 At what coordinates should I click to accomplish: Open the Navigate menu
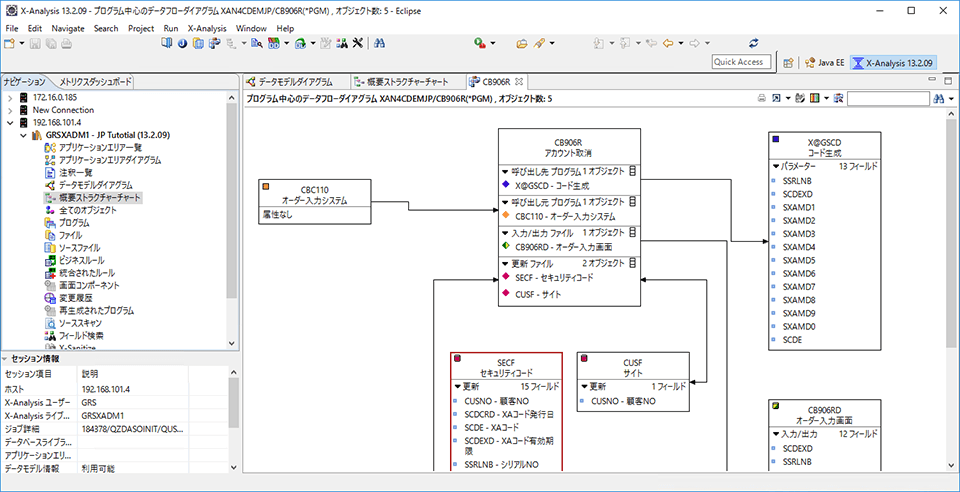[x=68, y=28]
